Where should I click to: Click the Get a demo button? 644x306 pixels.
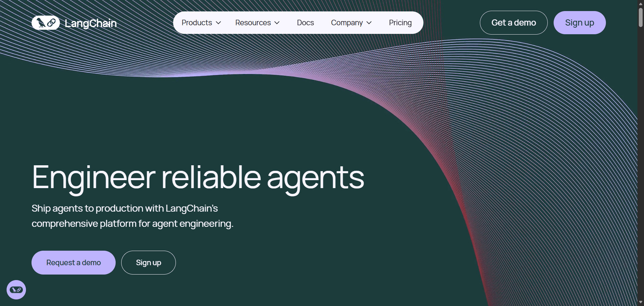click(513, 23)
